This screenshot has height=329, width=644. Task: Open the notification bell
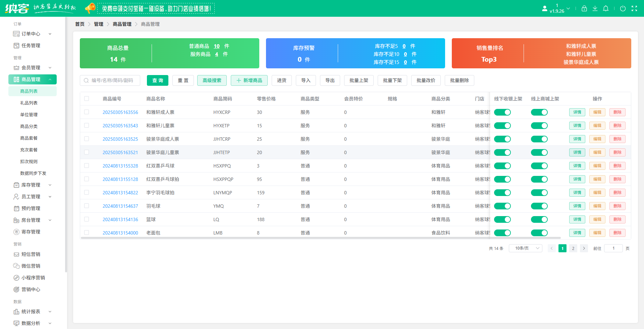point(605,9)
